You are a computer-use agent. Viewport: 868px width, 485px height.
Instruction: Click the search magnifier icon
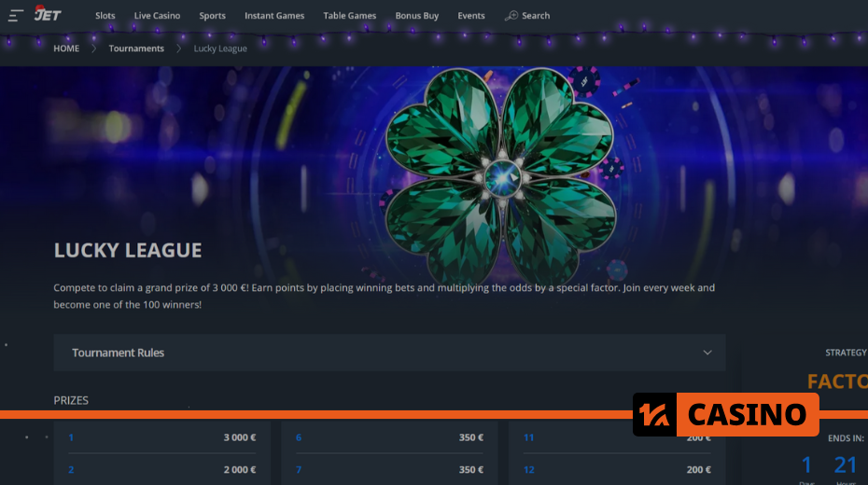pyautogui.click(x=511, y=16)
